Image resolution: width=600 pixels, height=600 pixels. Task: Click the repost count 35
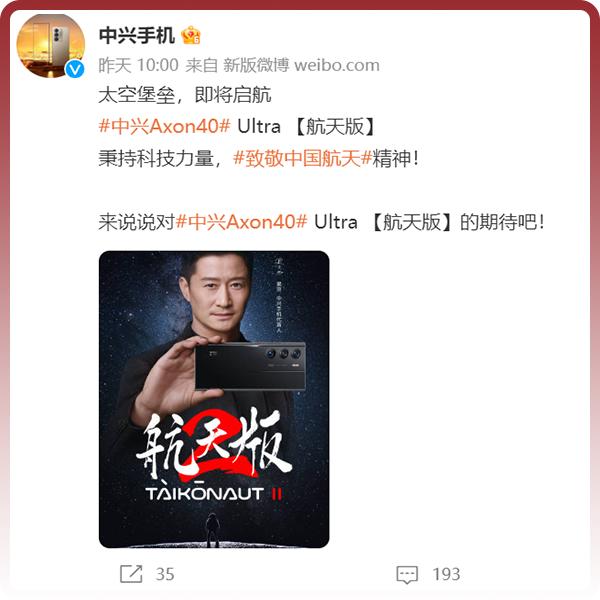pyautogui.click(x=165, y=574)
